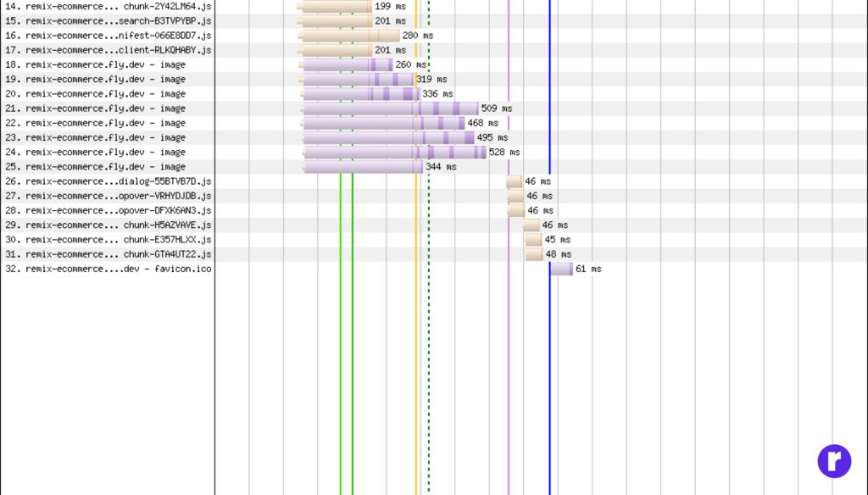Open request 26 dialog-55BTVB7D.js entry

(108, 181)
